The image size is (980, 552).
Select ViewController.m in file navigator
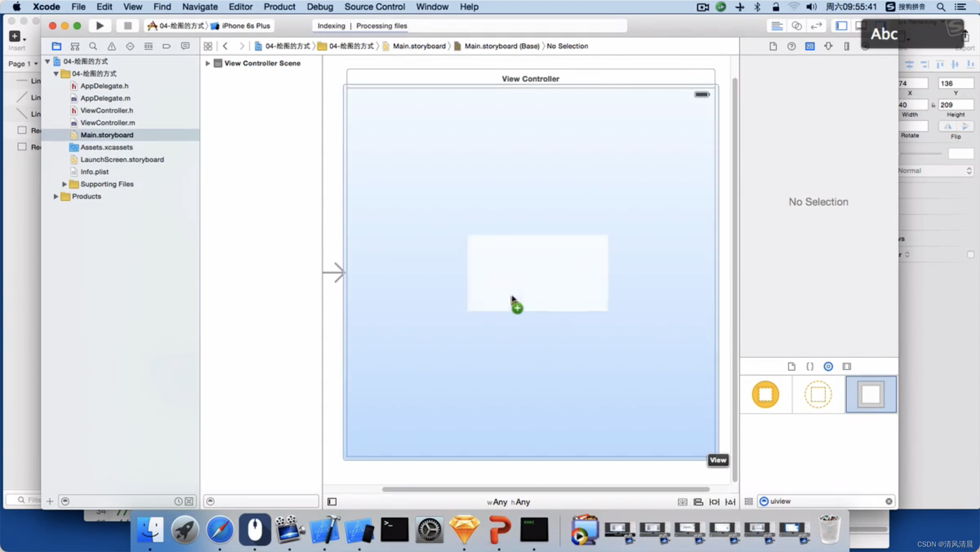[x=108, y=122]
